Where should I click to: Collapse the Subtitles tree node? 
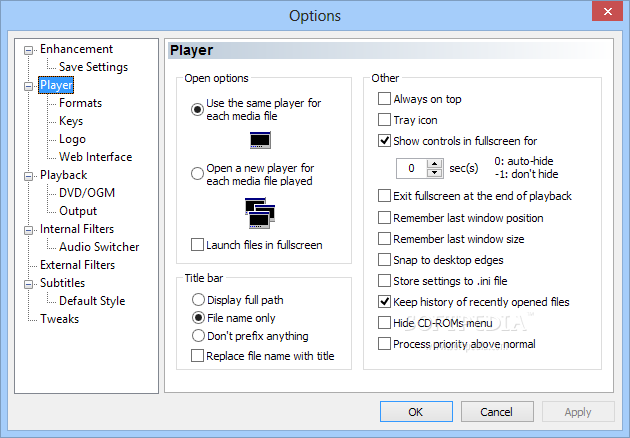tap(28, 284)
